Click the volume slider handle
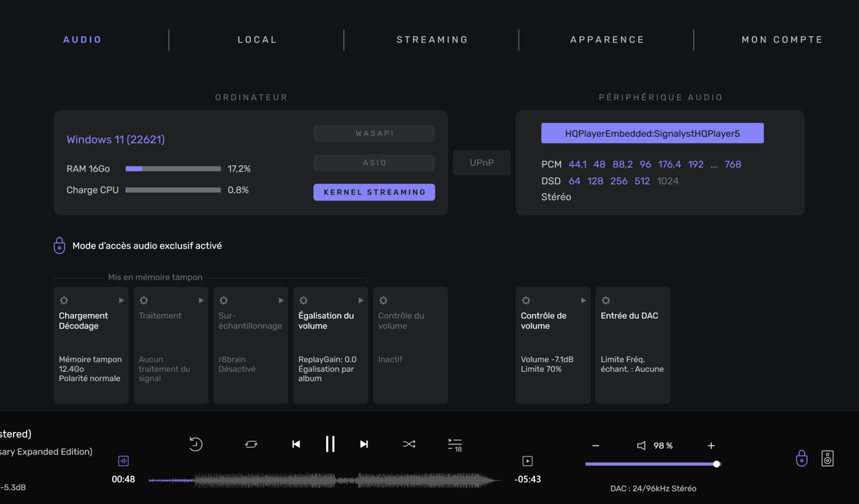 click(x=717, y=464)
